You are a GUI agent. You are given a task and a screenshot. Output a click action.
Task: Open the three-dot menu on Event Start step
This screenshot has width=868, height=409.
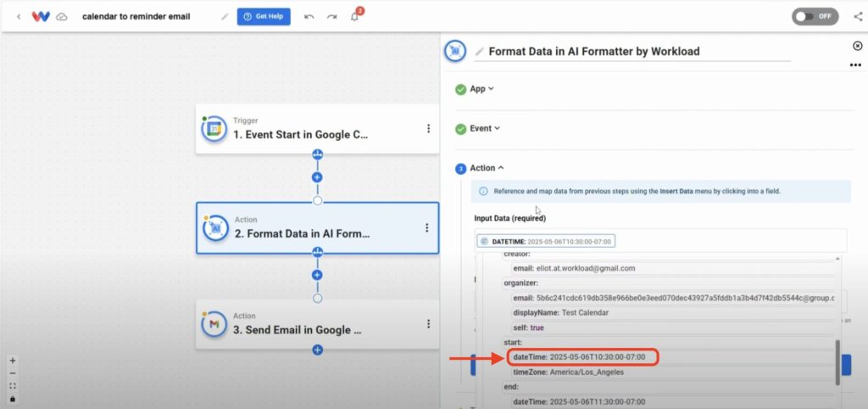click(x=428, y=129)
